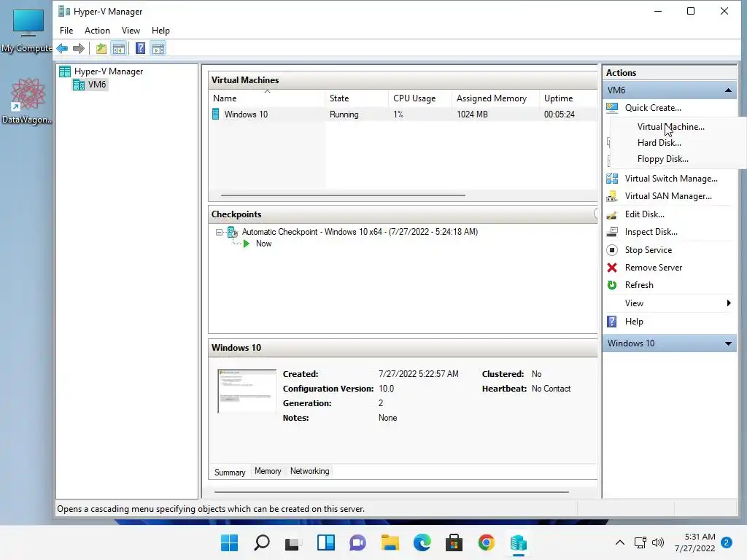Click the green Now arrow icon

[x=247, y=244]
